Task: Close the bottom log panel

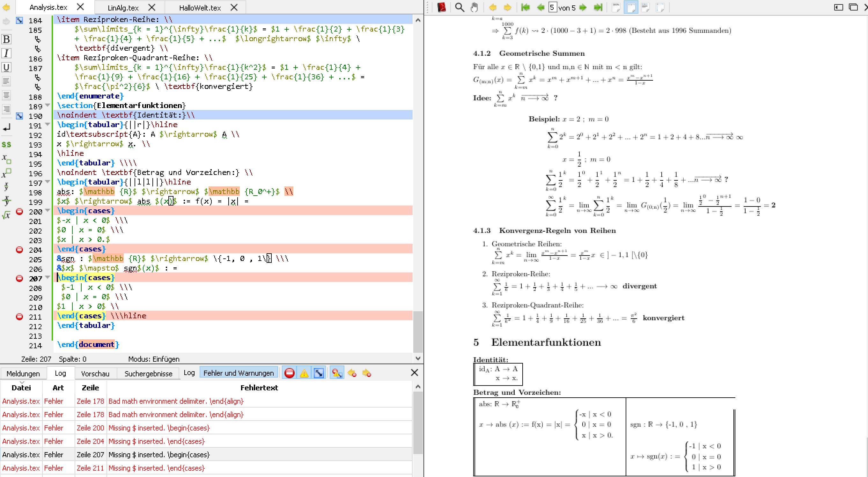Action: [415, 372]
